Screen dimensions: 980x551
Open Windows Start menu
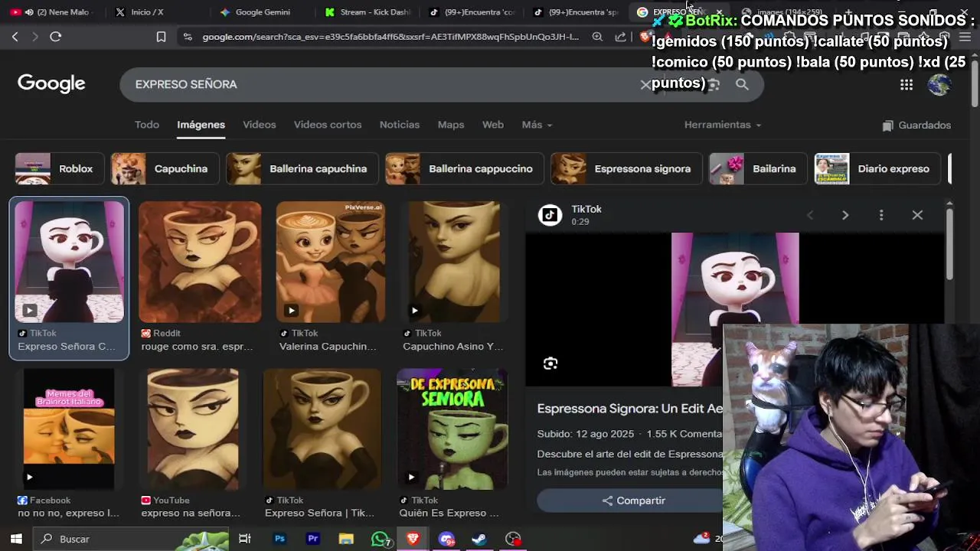[16, 539]
